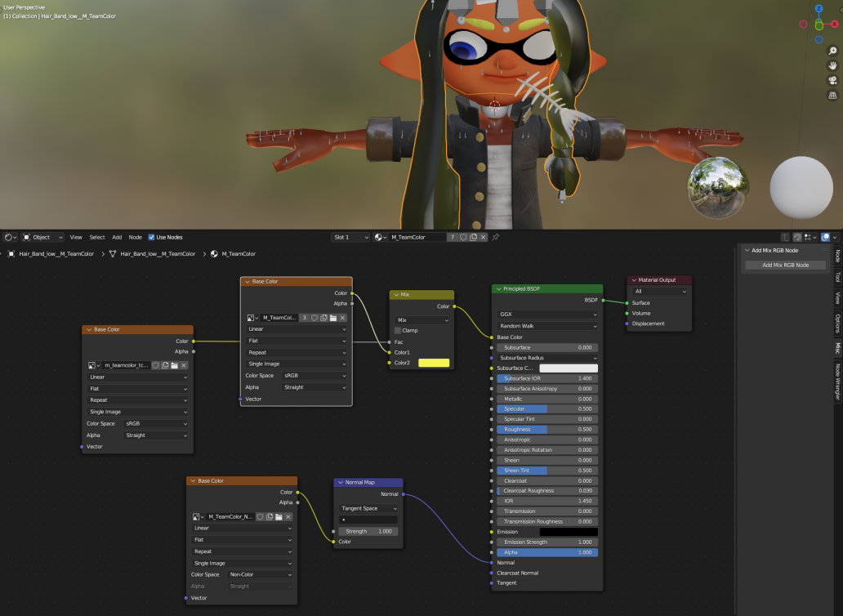The height and width of the screenshot is (616, 843).
Task: Open the Node menu in node editor
Action: [135, 237]
